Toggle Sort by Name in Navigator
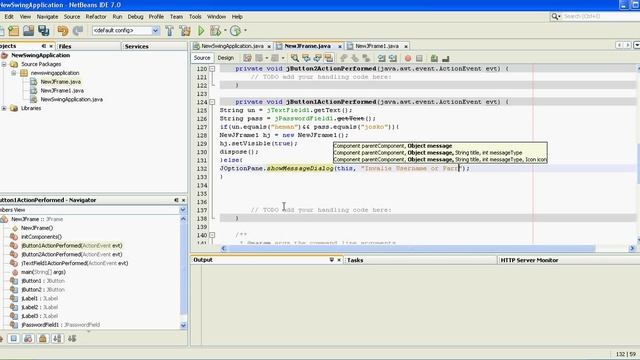Image resolution: width=640 pixels, height=360 pixels. pos(58,339)
